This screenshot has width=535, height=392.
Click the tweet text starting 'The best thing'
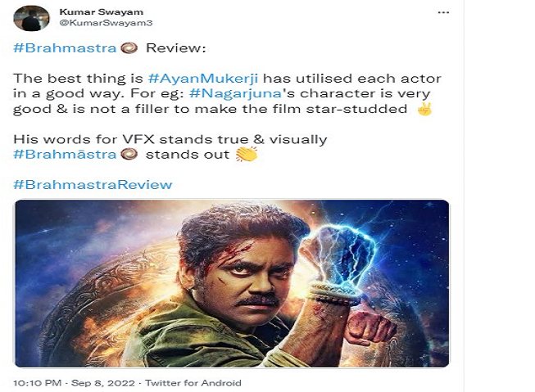pos(228,94)
